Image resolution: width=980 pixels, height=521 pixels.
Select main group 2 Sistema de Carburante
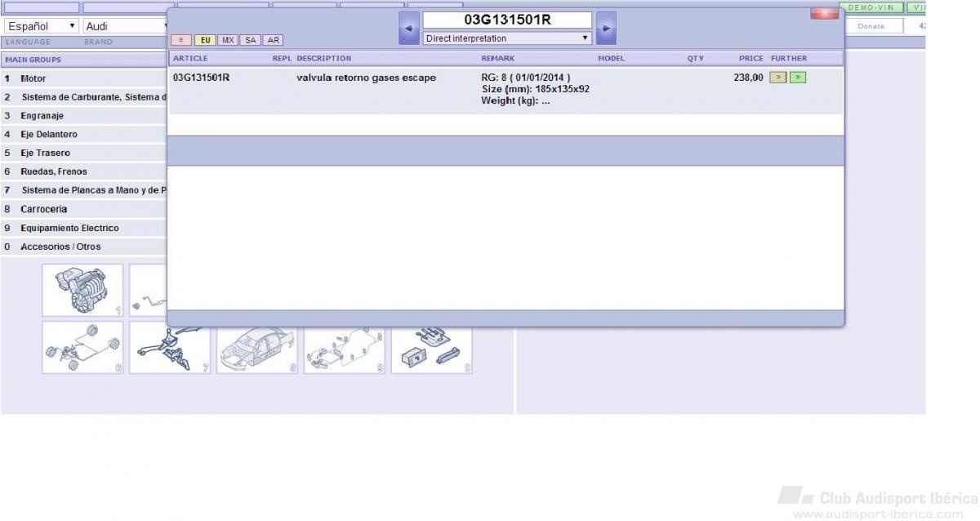[x=84, y=97]
